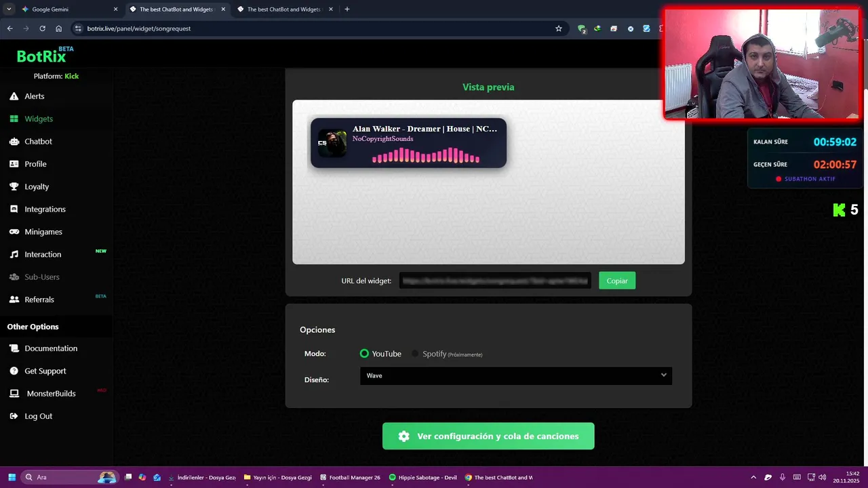Switch to the Google Gemini tab

click(x=68, y=9)
